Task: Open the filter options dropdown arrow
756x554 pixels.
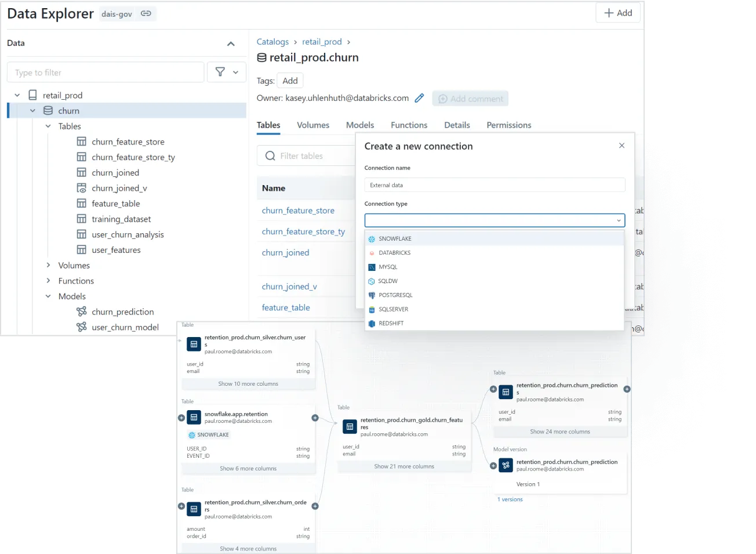Action: pos(235,72)
